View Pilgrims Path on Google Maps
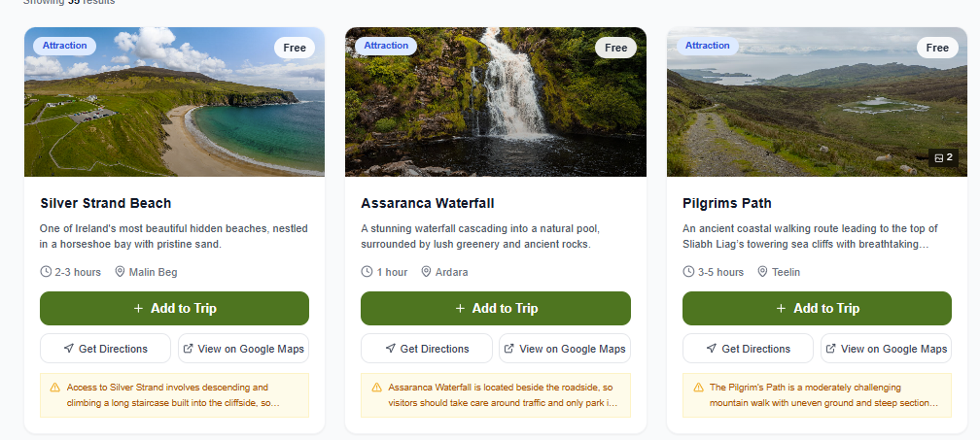The image size is (980, 440). (x=886, y=349)
